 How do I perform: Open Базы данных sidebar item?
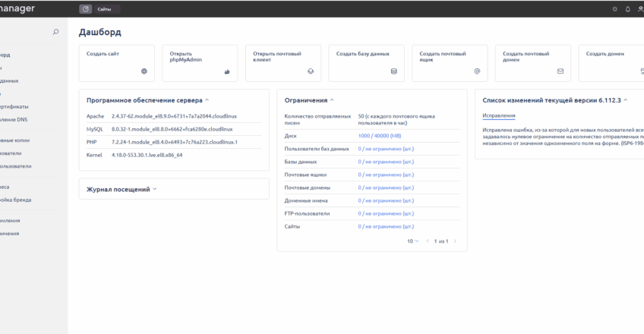9,80
